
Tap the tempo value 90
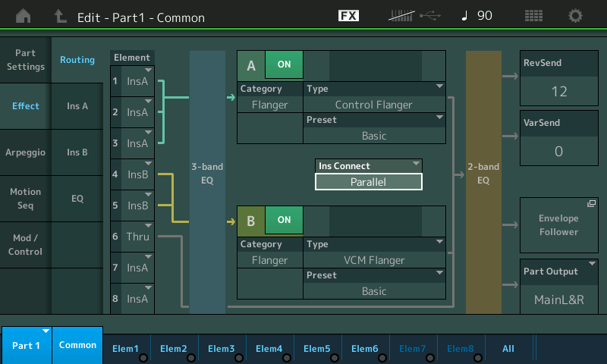[485, 15]
